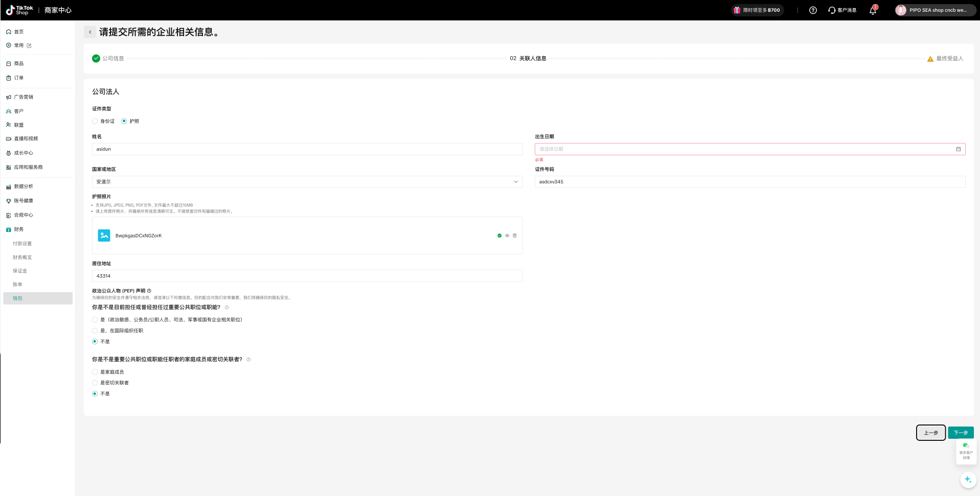
Task: Choose 是家庭成员 radio option
Action: [95, 372]
